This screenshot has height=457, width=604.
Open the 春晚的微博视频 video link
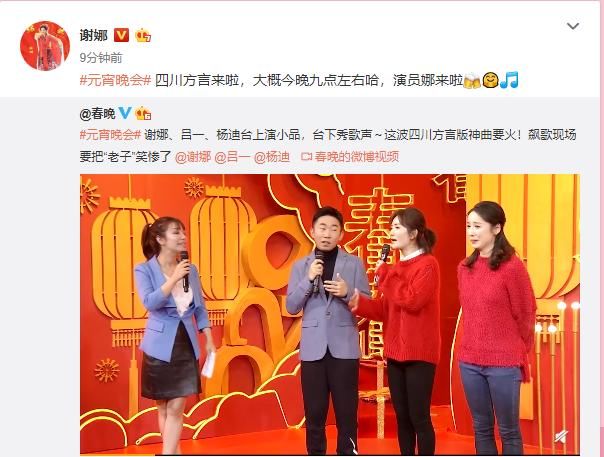[x=350, y=157]
